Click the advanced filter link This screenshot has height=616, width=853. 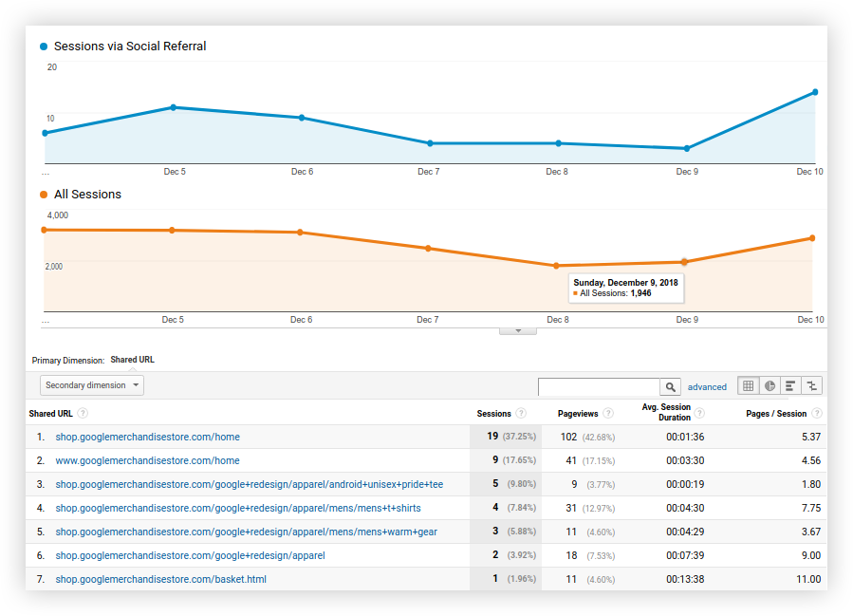click(x=707, y=387)
